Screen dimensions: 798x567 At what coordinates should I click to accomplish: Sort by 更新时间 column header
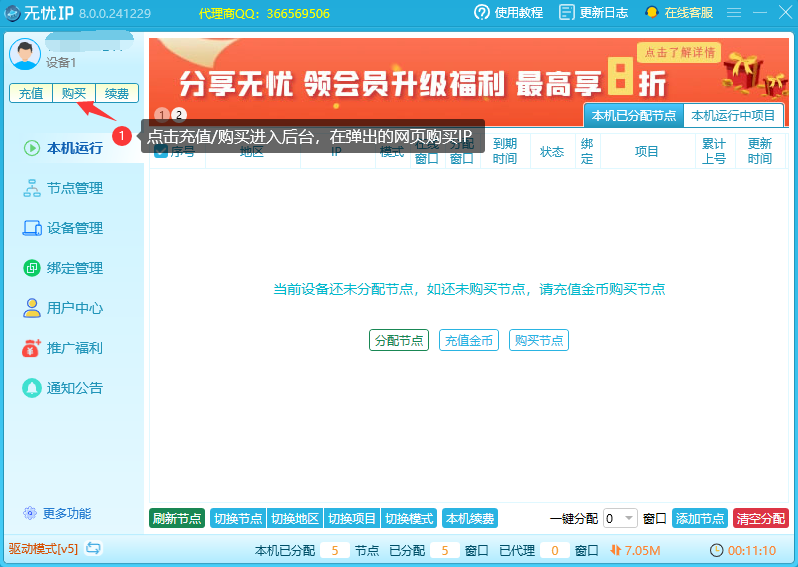click(x=761, y=151)
